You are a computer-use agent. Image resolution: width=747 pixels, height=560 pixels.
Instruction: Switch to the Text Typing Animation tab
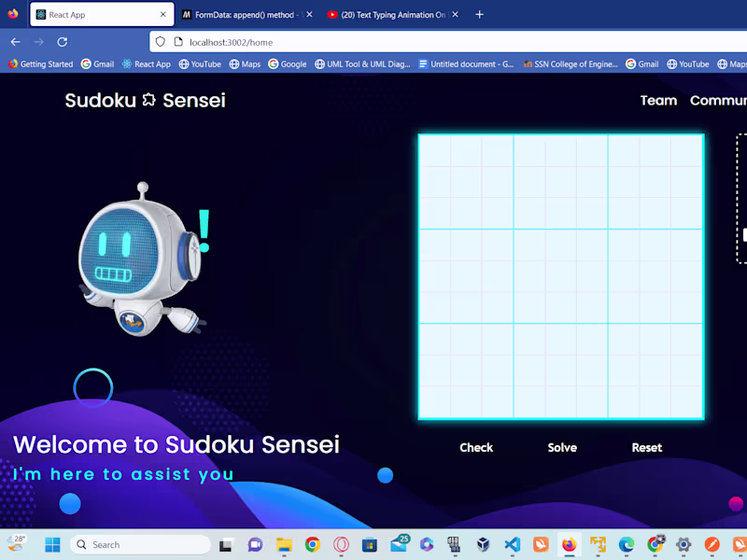pyautogui.click(x=393, y=15)
